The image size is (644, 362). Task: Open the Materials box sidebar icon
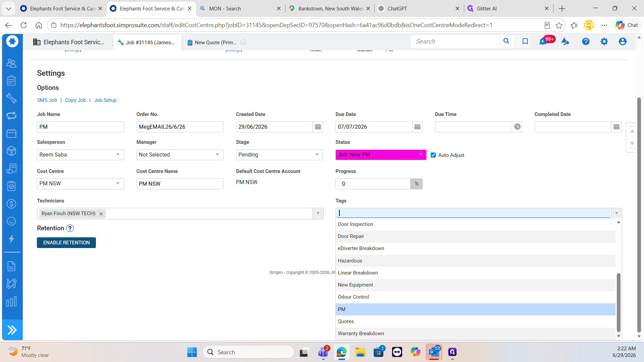11,151
